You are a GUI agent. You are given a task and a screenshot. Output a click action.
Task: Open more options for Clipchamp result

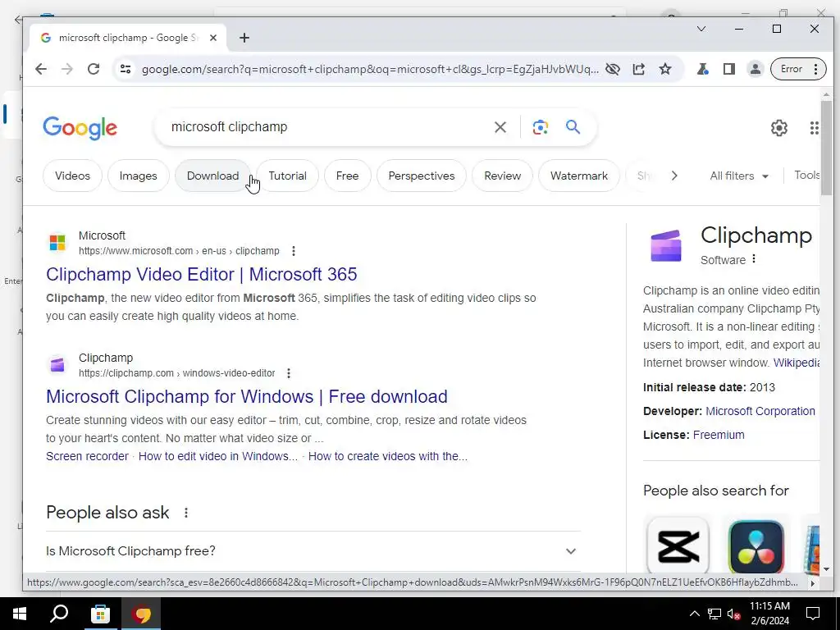(x=289, y=373)
